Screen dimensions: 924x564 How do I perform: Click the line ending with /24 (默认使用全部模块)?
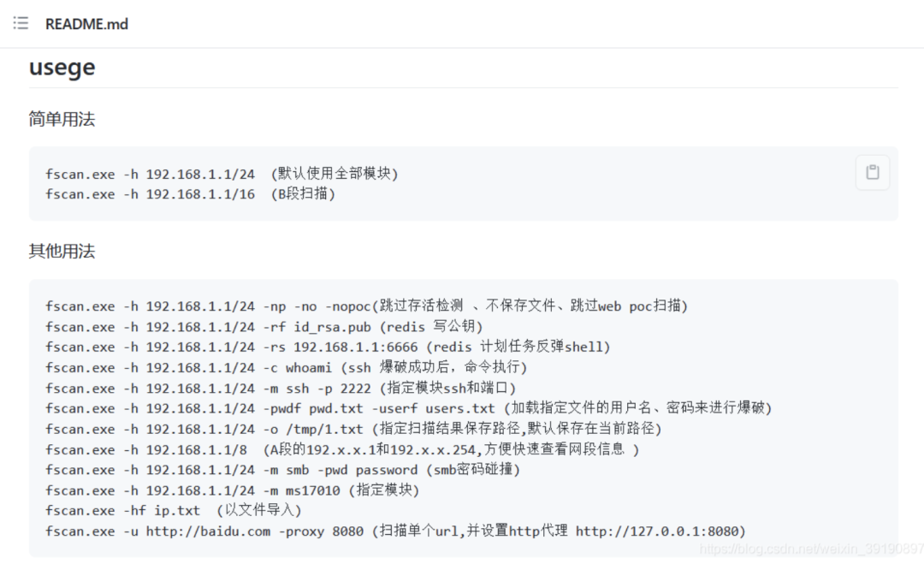[222, 174]
